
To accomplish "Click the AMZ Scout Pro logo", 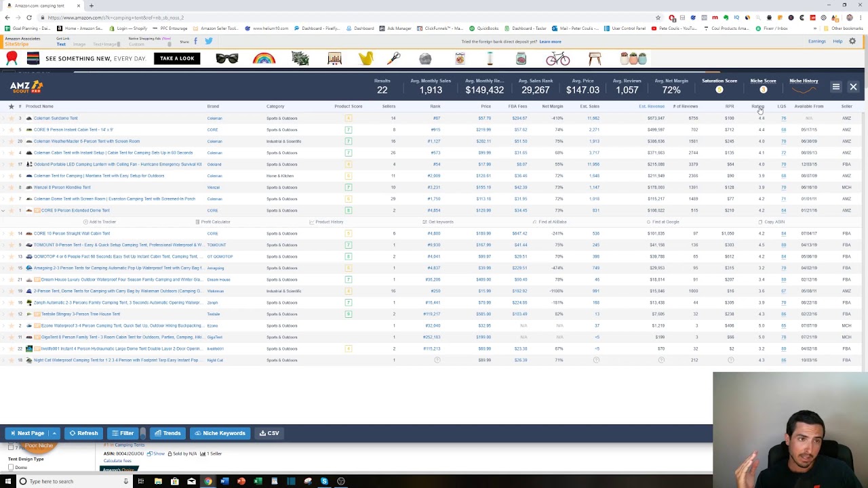I will point(26,87).
